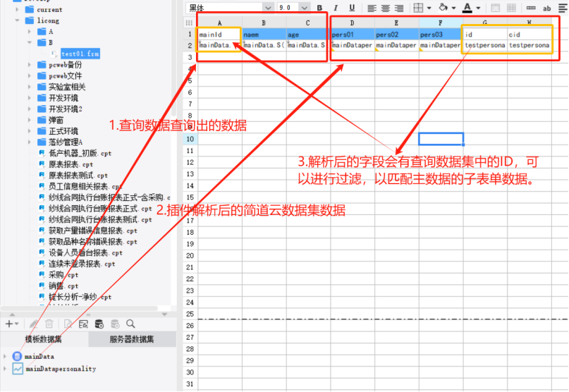
Task: Select the 销售.cpt report
Action: click(63, 286)
